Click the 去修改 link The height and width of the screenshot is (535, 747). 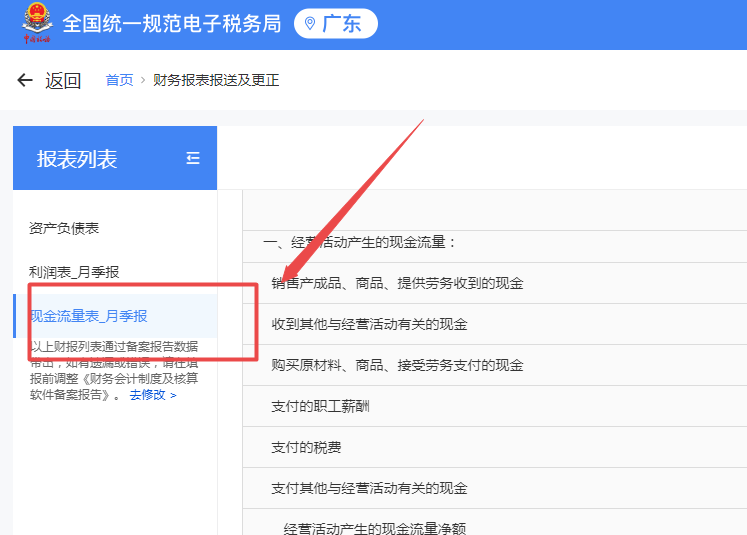coord(152,395)
